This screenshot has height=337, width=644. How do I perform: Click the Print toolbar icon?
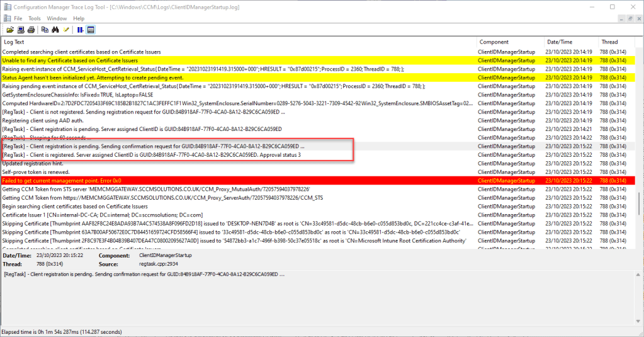click(31, 30)
